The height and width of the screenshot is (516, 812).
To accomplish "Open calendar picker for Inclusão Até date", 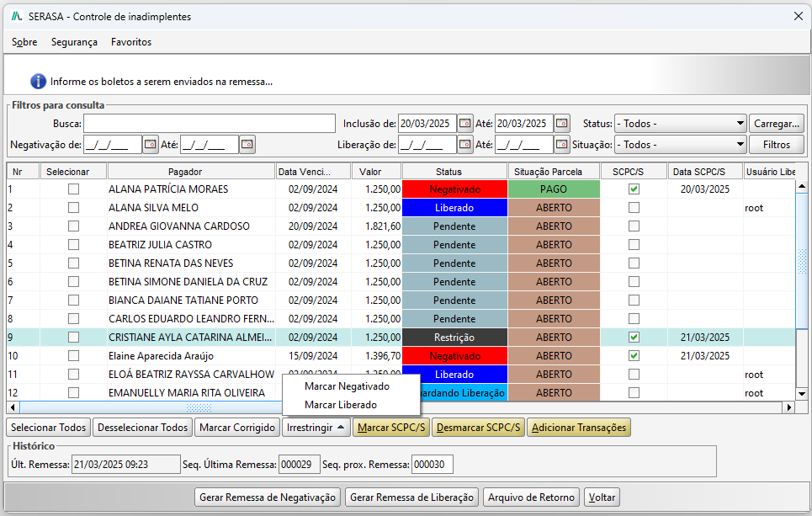I will point(561,123).
